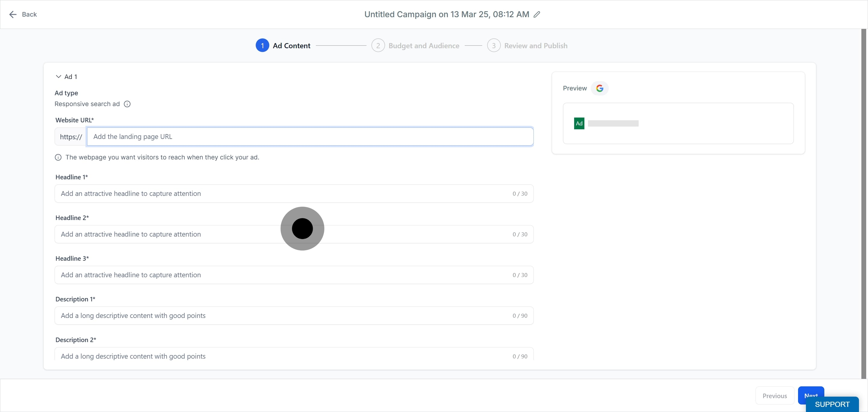
Task: Click the back arrow icon
Action: pyautogui.click(x=13, y=14)
